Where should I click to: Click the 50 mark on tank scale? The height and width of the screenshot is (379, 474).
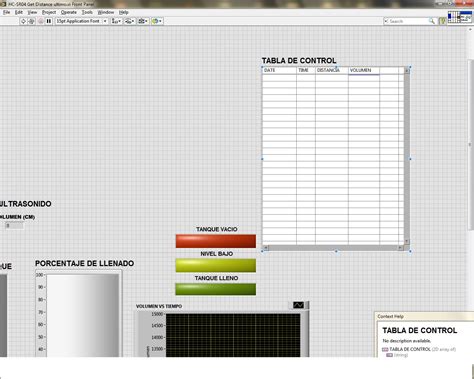41,337
